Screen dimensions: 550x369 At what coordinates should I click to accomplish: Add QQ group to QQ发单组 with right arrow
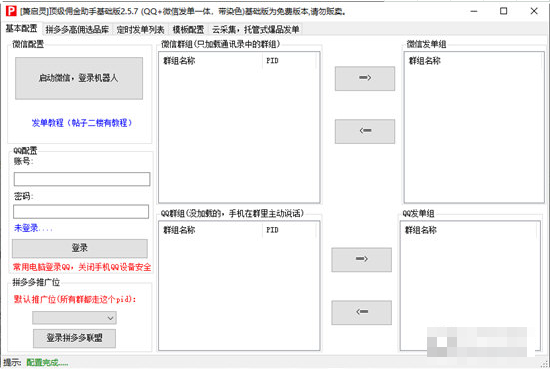[362, 260]
